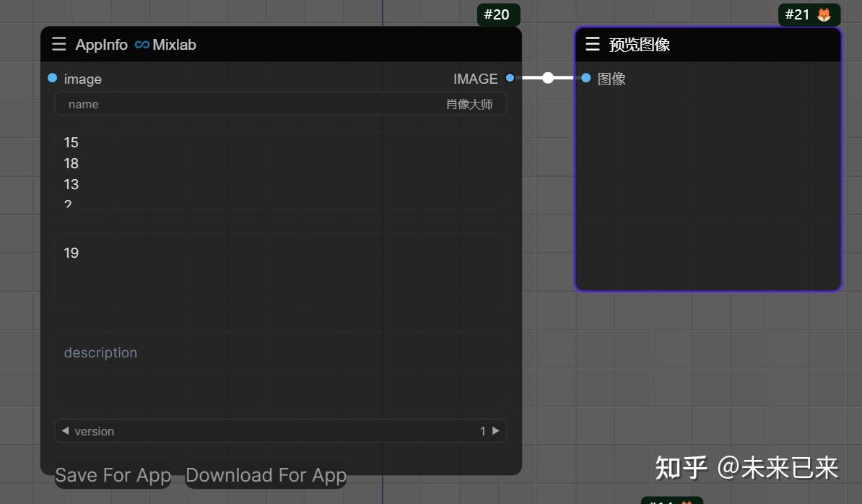
Task: Open the 预览图像 node hamburger menu
Action: [x=592, y=44]
